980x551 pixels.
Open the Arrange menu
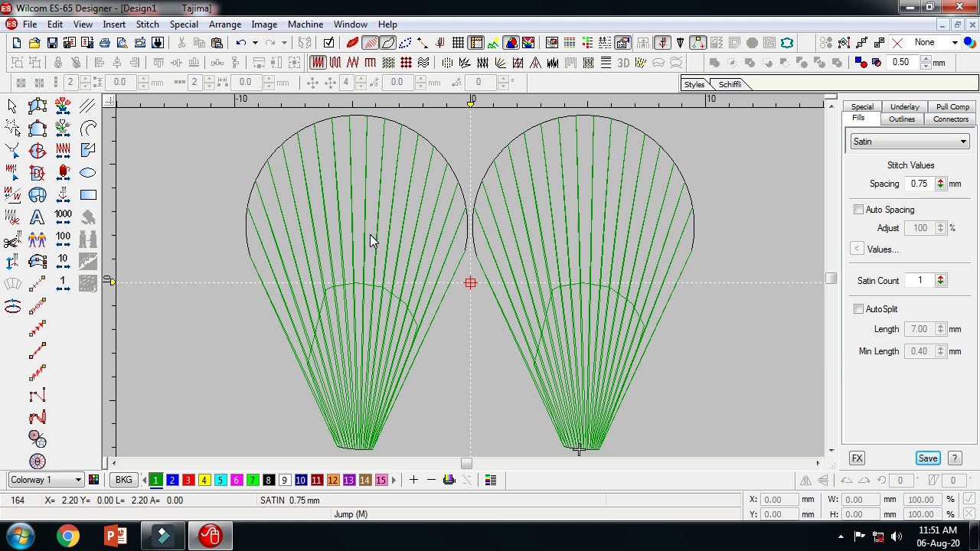click(x=225, y=24)
